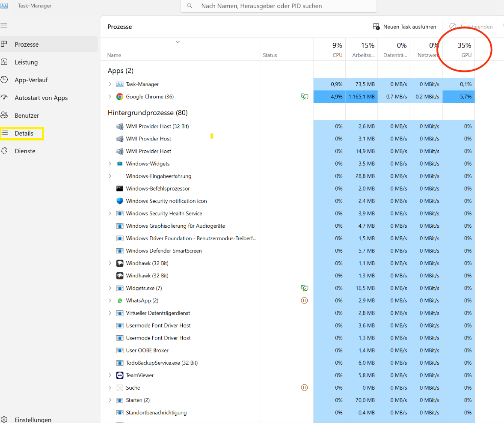This screenshot has height=423, width=504.
Task: Open the Dienste page
Action: pyautogui.click(x=49, y=151)
